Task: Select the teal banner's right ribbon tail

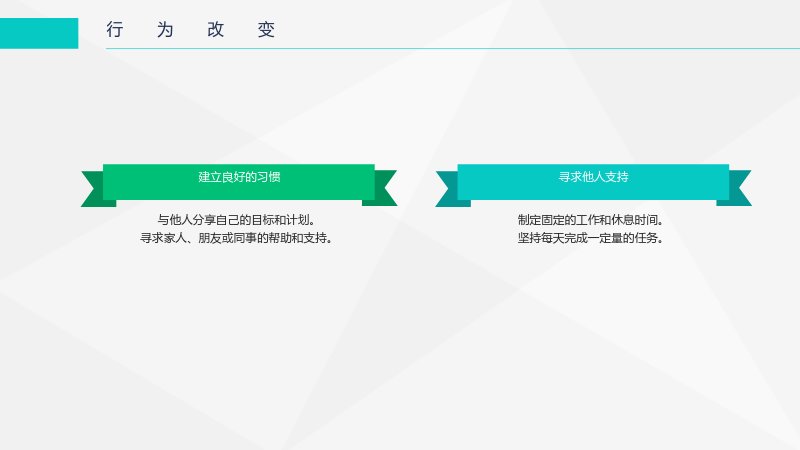Action: coord(737,188)
